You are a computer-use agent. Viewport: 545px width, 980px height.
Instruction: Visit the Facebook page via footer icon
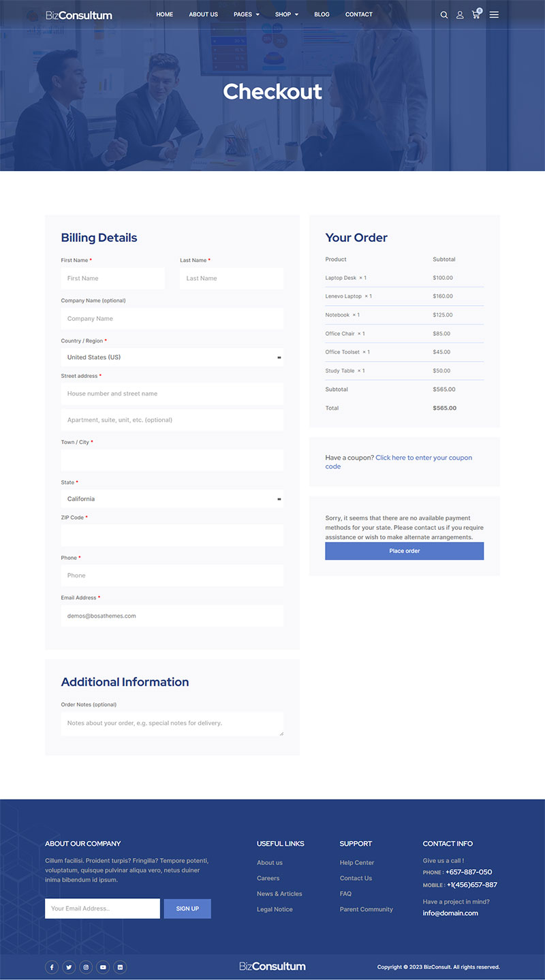click(x=52, y=967)
